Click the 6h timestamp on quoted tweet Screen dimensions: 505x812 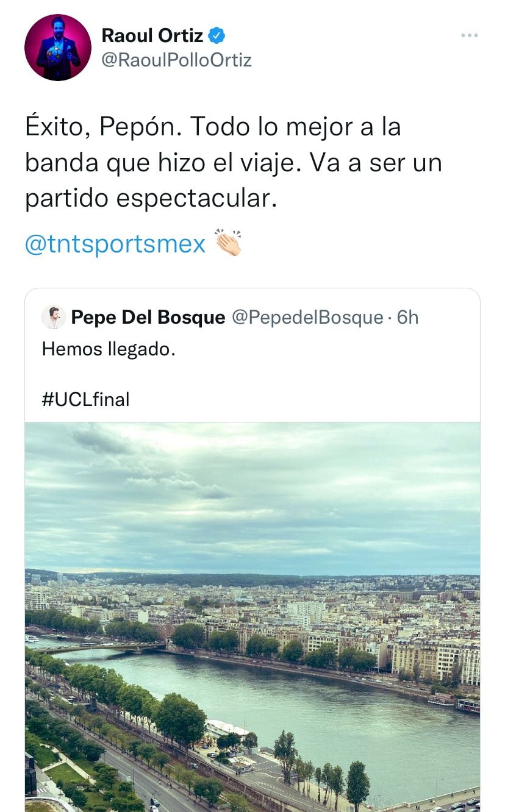[x=408, y=317]
